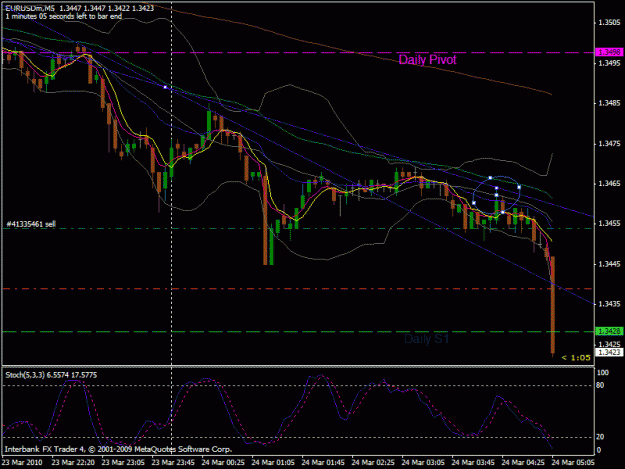This screenshot has height=469, width=625.
Task: Click the stochastic scale value 20
Action: (600, 437)
